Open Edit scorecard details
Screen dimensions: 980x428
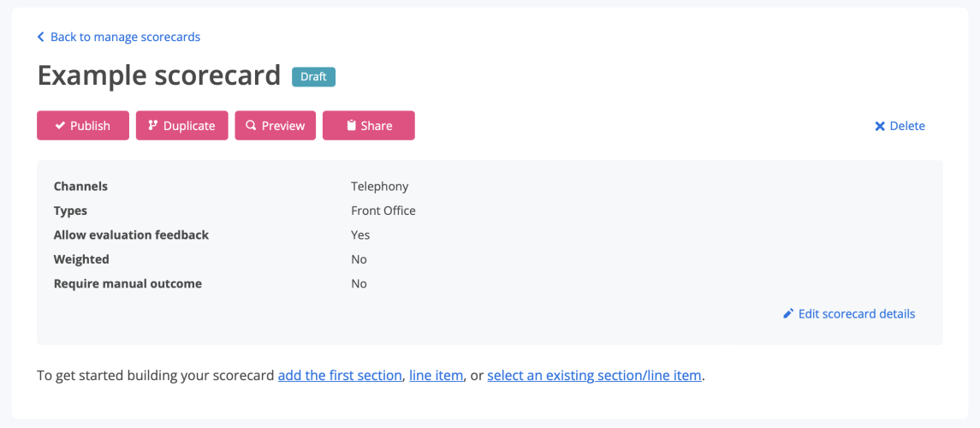click(856, 314)
